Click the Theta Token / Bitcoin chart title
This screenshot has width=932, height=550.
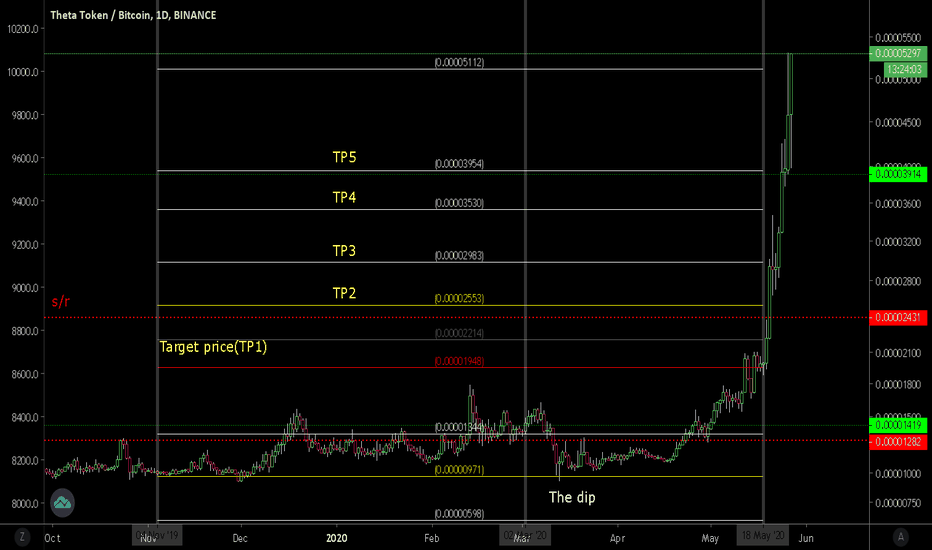point(133,15)
